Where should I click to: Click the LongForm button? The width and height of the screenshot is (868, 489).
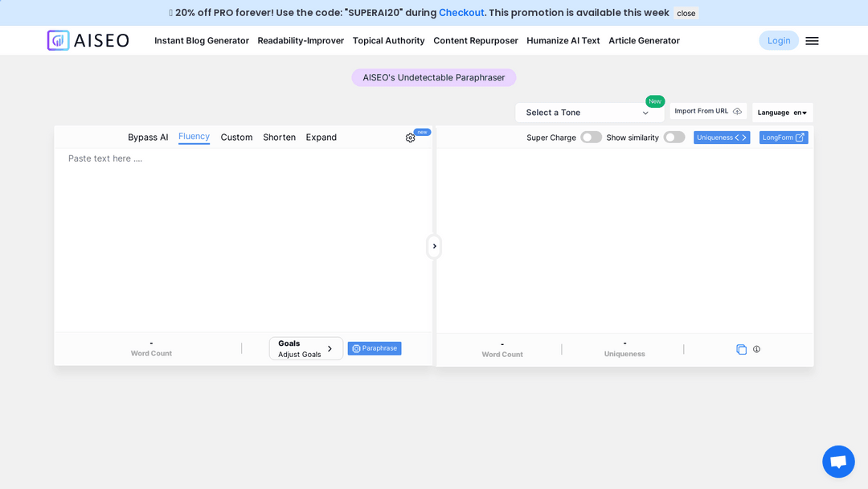click(784, 138)
